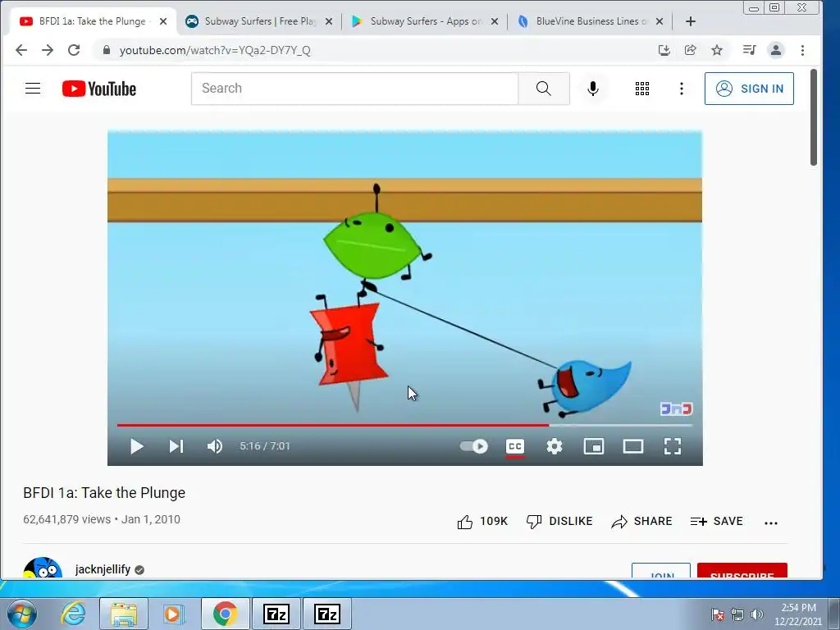The height and width of the screenshot is (630, 840).
Task: Switch to Subway Surfers Free Play tab
Action: point(260,21)
